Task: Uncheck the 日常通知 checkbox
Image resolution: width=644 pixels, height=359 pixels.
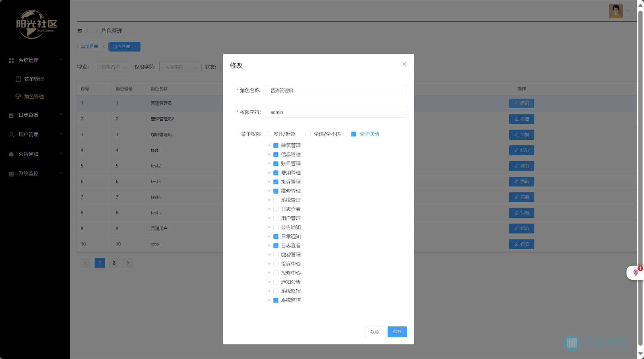Action: (x=276, y=237)
